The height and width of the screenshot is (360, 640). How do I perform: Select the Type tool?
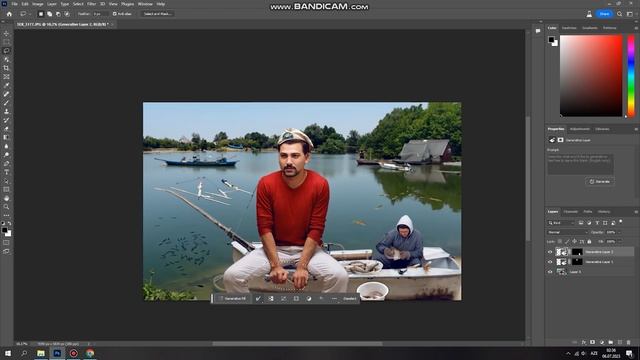[x=6, y=172]
